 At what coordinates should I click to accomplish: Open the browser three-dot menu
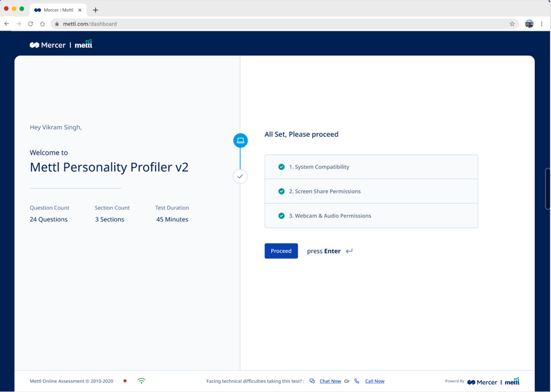pyautogui.click(x=541, y=24)
